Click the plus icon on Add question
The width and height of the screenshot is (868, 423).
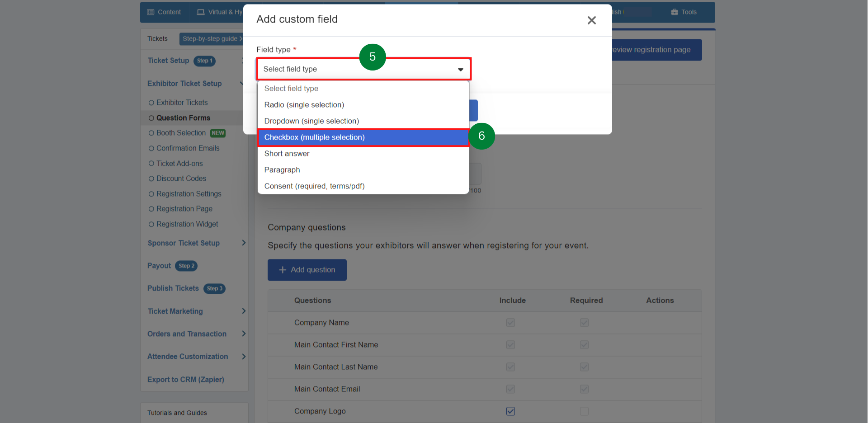coord(283,270)
